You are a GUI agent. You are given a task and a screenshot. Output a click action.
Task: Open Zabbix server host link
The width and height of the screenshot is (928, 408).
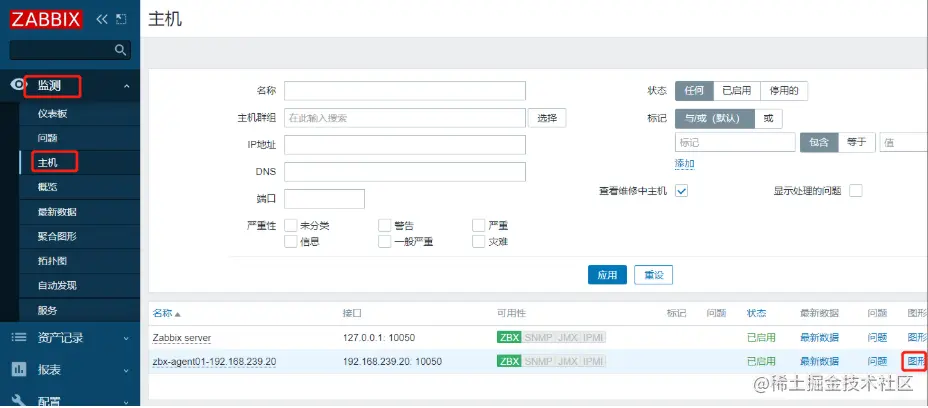tap(182, 338)
